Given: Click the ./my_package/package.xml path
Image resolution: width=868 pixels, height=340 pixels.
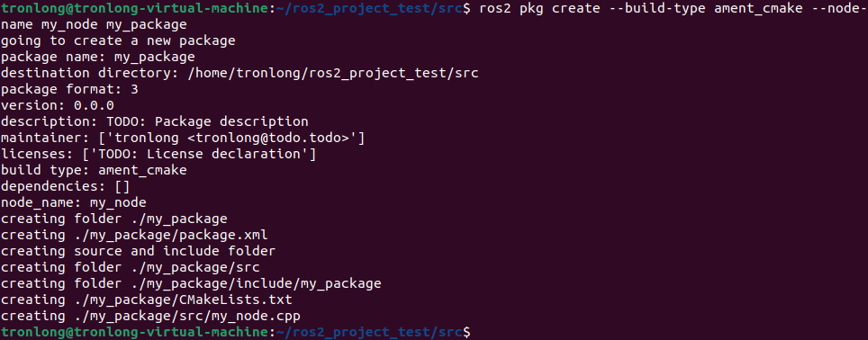Looking at the screenshot, I should (x=170, y=236).
